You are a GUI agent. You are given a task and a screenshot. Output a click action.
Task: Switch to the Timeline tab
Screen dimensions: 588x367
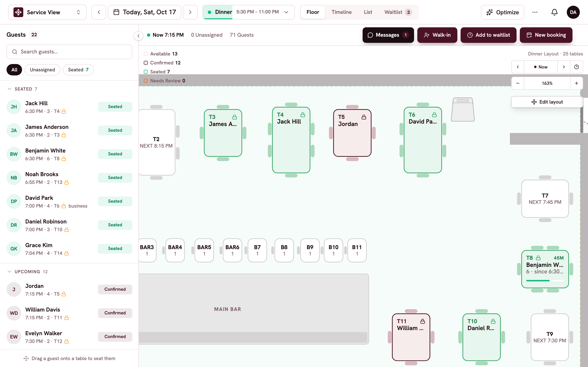341,12
